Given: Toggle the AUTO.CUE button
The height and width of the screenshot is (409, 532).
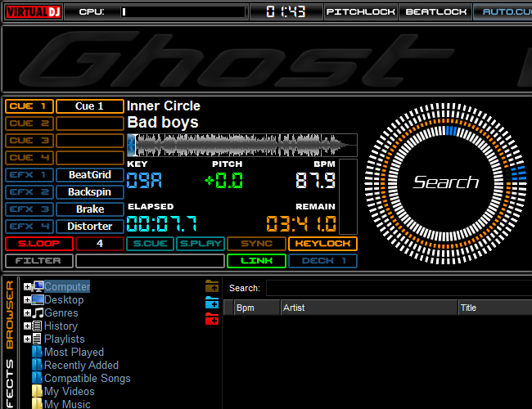Looking at the screenshot, I should (503, 12).
